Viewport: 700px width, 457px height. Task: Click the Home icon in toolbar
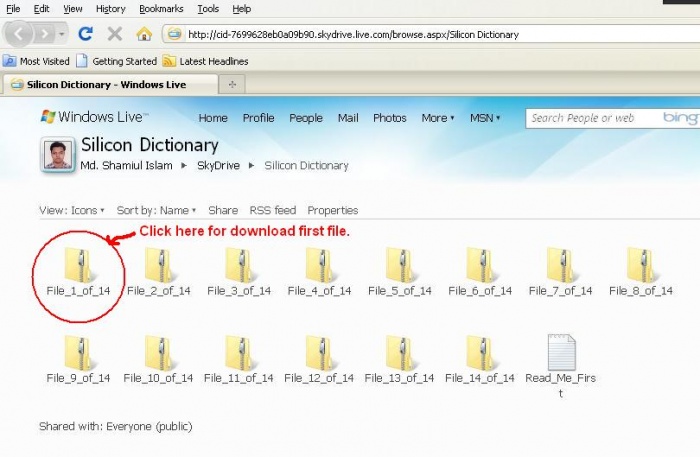pyautogui.click(x=144, y=34)
